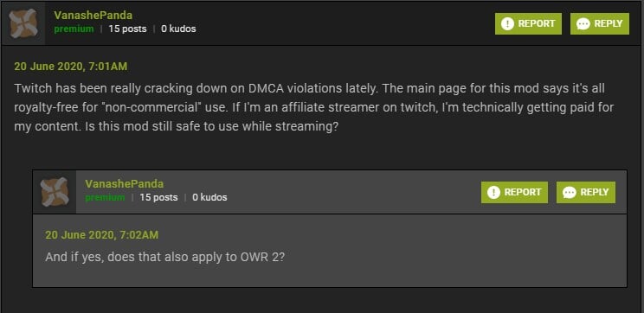Click '15 posts' in the nested reply header
Viewport: 644px width, 313px height.
point(158,197)
